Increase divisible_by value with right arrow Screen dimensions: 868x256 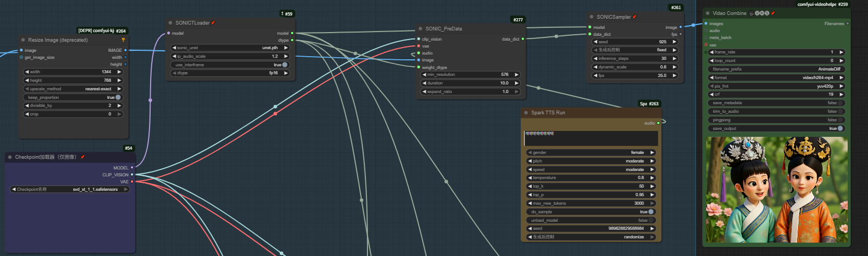(119, 106)
